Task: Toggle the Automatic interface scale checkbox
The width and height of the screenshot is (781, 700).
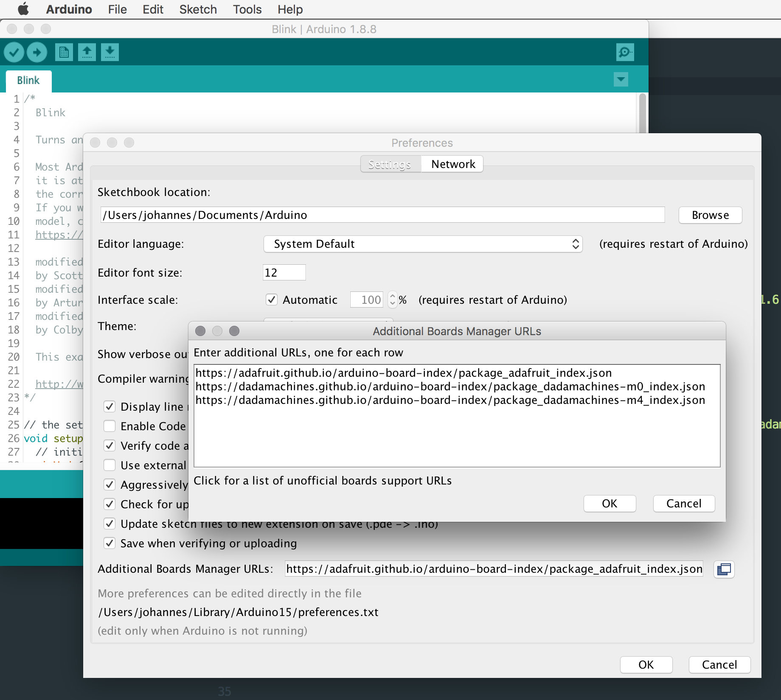Action: tap(272, 300)
